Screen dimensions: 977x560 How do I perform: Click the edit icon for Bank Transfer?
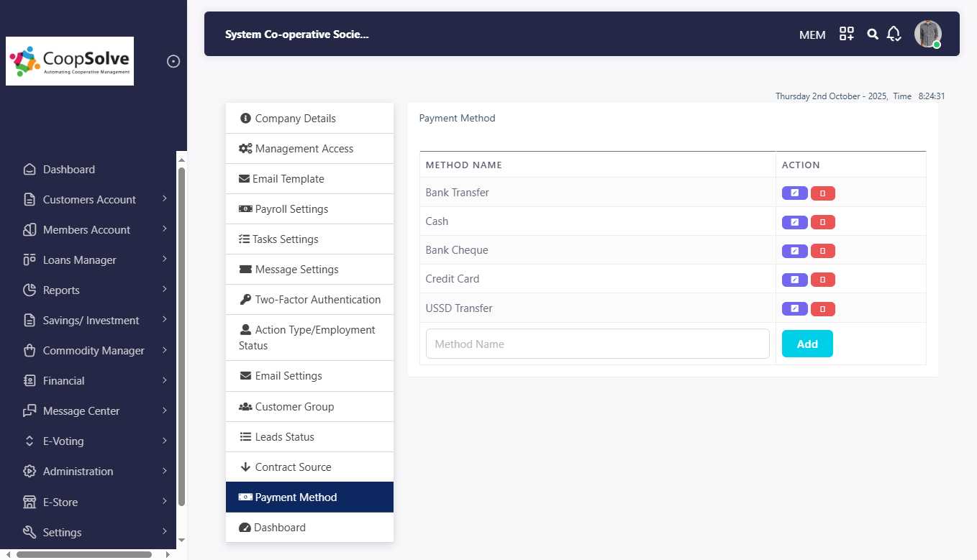794,193
